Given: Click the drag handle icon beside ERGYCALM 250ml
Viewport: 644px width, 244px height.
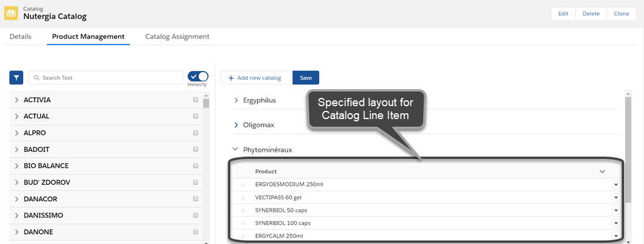Looking at the screenshot, I should [243, 236].
